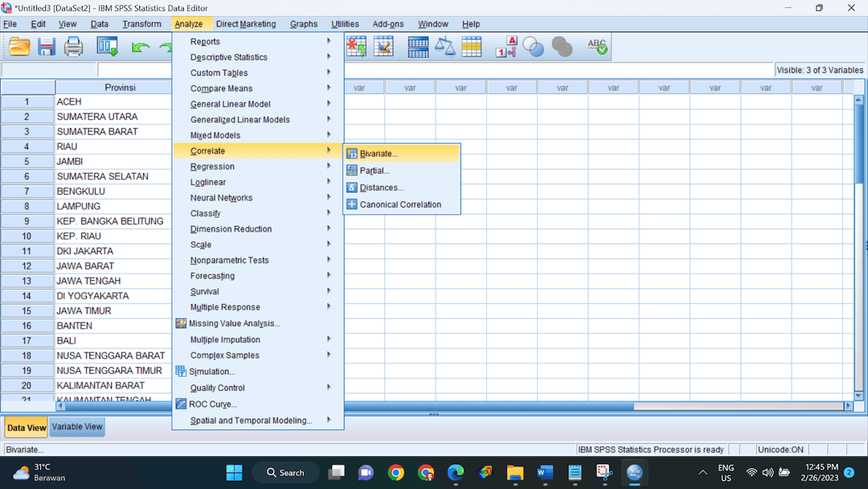Switch to Variable View tab
Viewport: 868px width, 489px height.
coord(77,427)
